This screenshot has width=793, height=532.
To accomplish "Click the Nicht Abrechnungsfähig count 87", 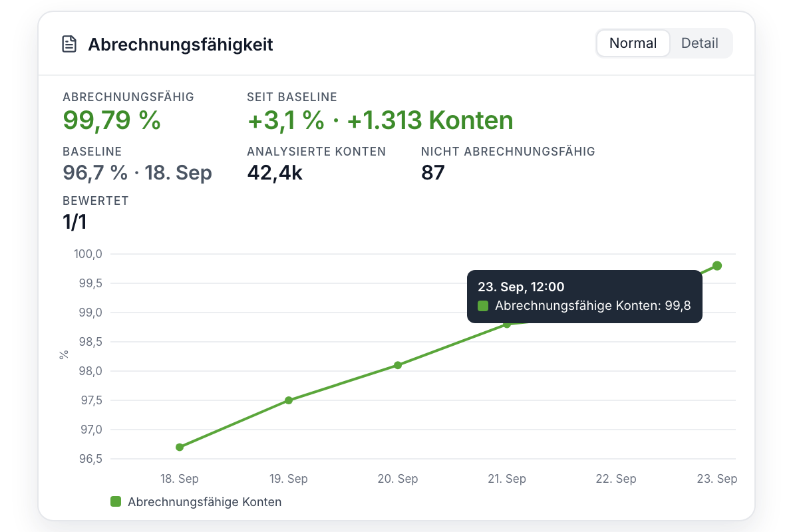I will [x=433, y=172].
